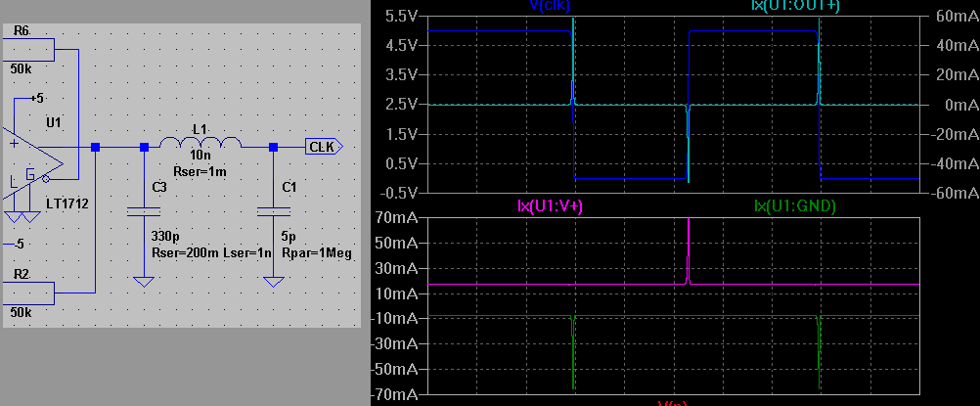Click the Ix(U1:GND) trace label
This screenshot has height=406, width=980.
[x=795, y=207]
